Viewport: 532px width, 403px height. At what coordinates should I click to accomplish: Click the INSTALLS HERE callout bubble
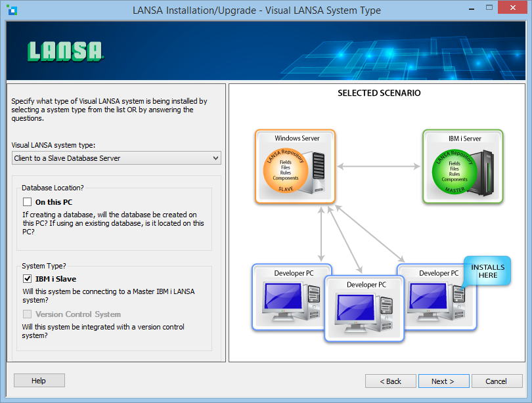tap(488, 271)
